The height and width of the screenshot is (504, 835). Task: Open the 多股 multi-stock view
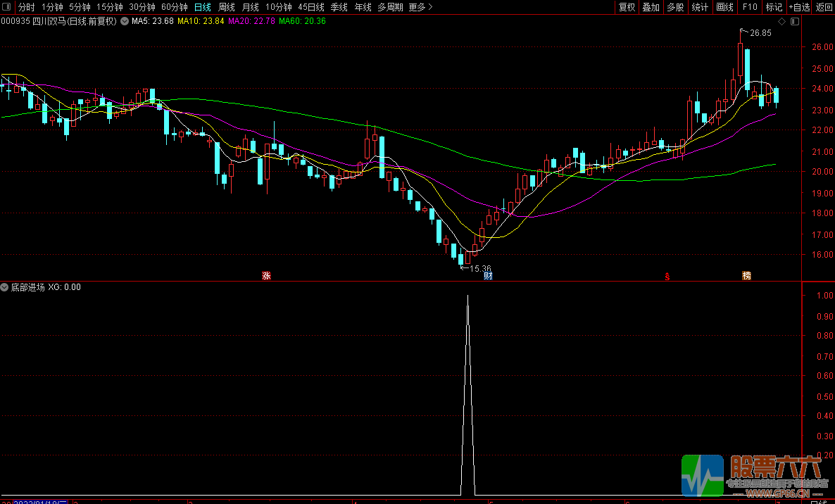[x=675, y=7]
